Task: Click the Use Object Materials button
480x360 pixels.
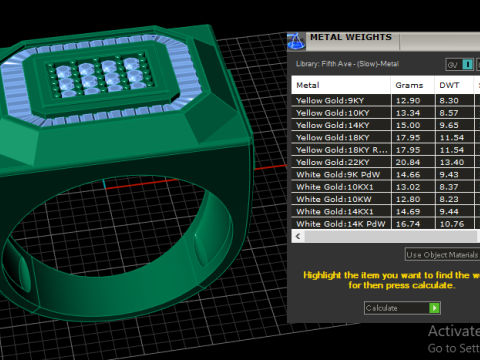Action: 442,255
